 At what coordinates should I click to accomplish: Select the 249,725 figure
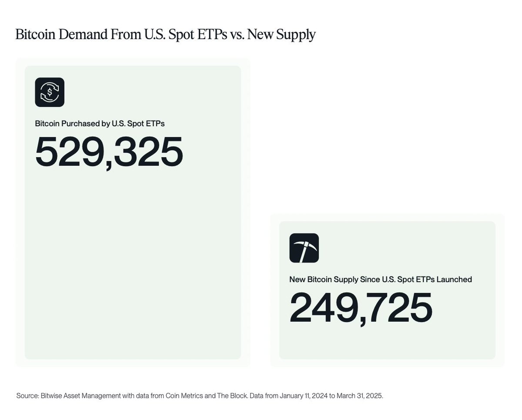[x=361, y=307]
